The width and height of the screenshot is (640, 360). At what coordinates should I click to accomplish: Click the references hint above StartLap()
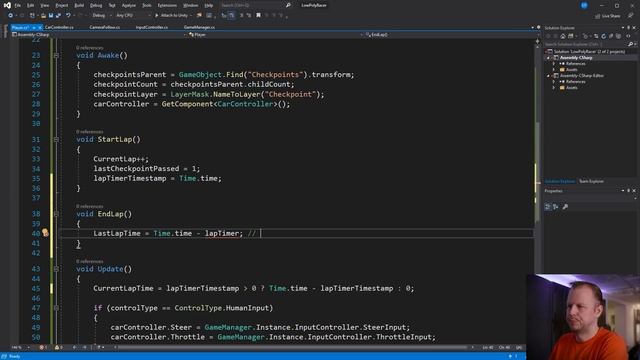(x=90, y=132)
